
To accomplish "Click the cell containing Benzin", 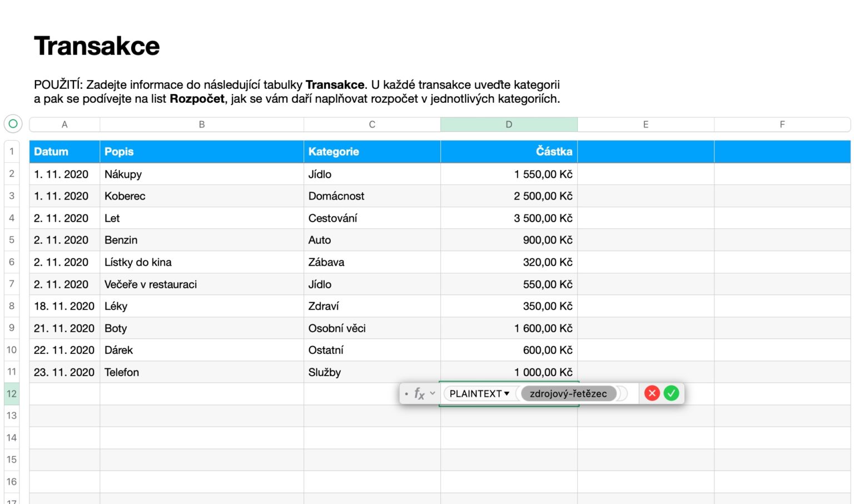I will (x=201, y=239).
